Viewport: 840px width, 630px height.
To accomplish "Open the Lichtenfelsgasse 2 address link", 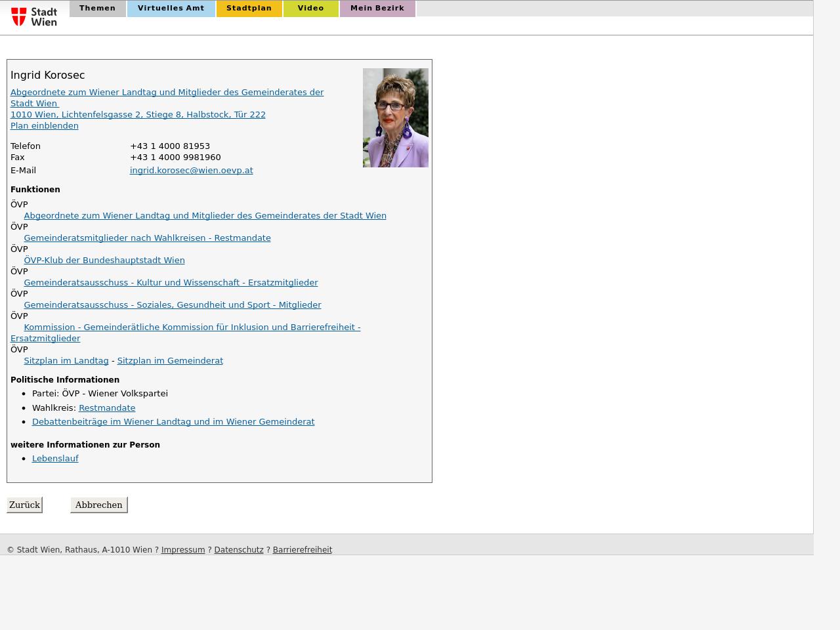I will click(138, 114).
